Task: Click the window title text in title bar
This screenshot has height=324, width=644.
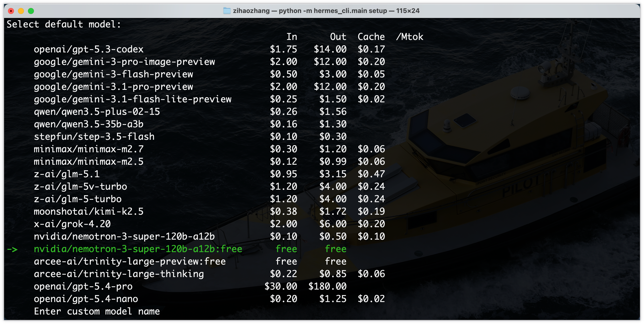Action: (326, 11)
